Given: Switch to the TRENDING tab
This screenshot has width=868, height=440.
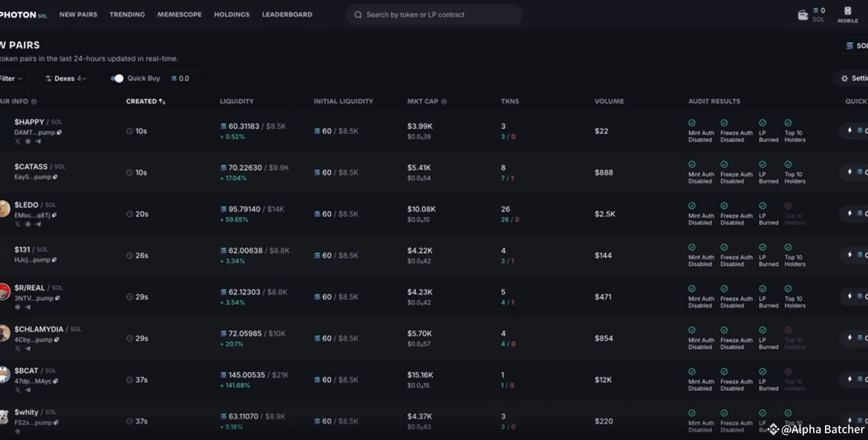Looking at the screenshot, I should 127,14.
